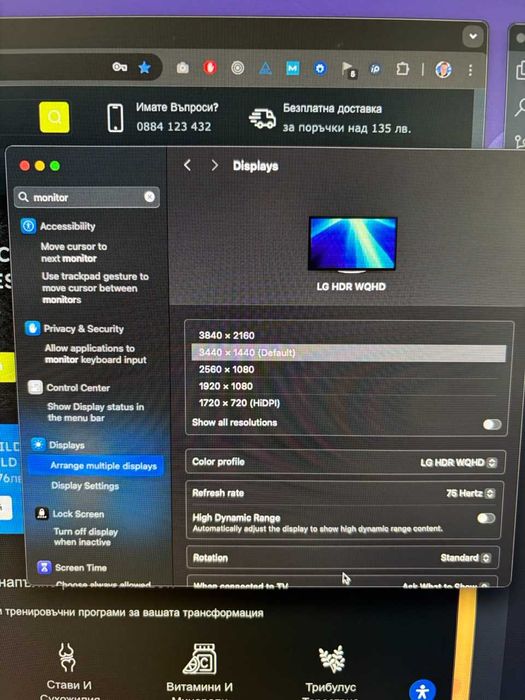
Task: Click the Chrome profile avatar
Action: 443,69
